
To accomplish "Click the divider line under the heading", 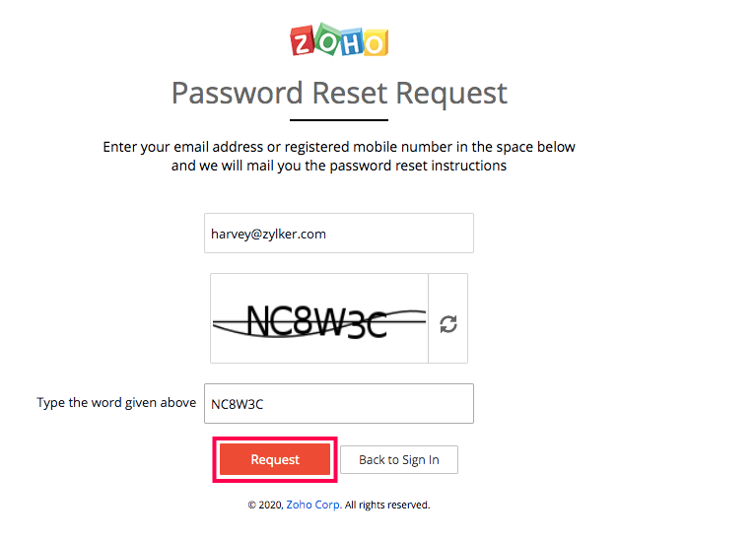I will tap(339, 119).
